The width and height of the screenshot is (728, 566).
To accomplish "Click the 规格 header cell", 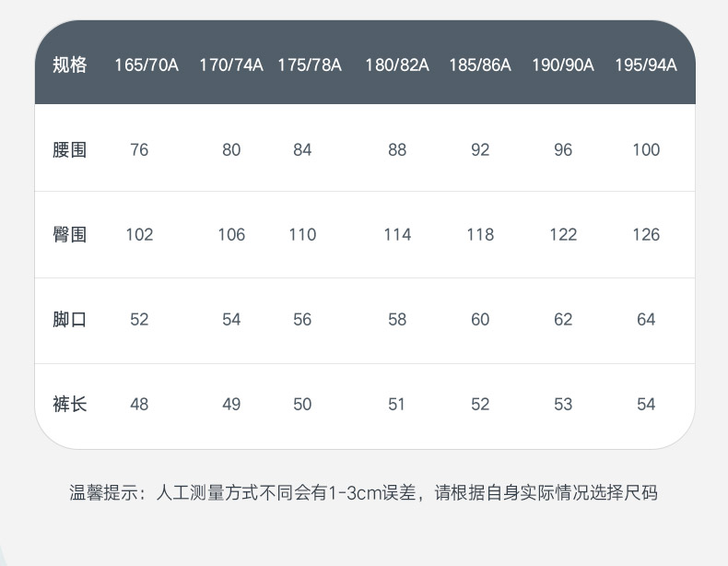I will click(70, 65).
